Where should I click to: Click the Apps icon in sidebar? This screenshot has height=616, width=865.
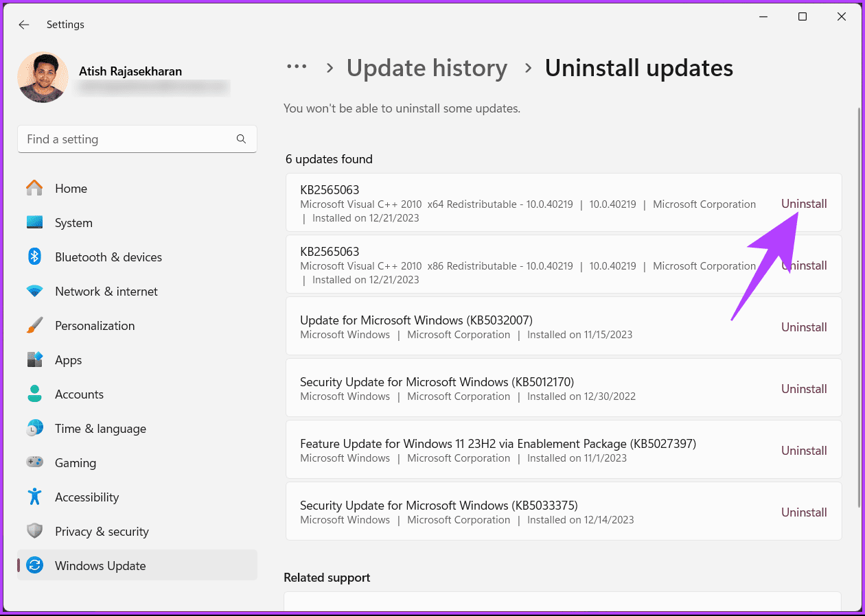34,359
